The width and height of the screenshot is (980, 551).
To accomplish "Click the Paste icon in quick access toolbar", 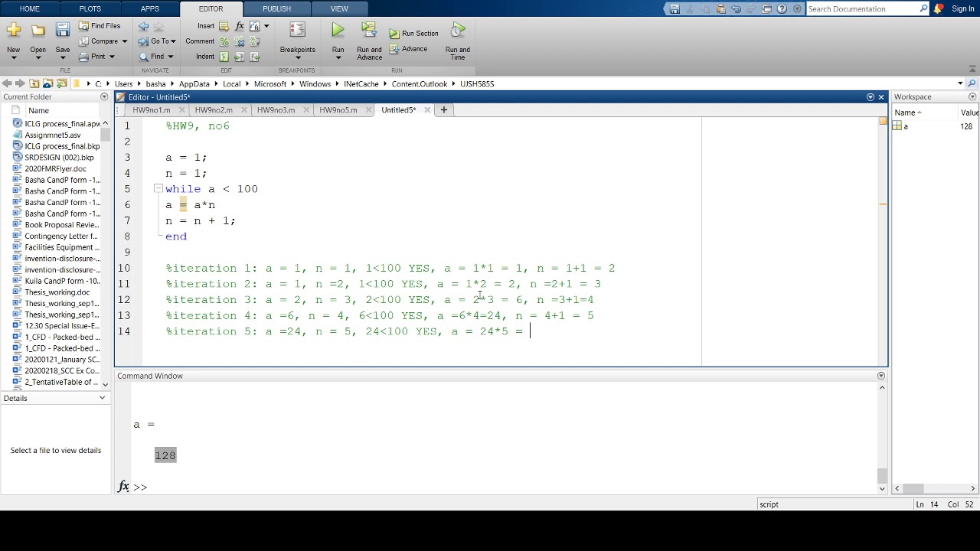I will pyautogui.click(x=720, y=9).
